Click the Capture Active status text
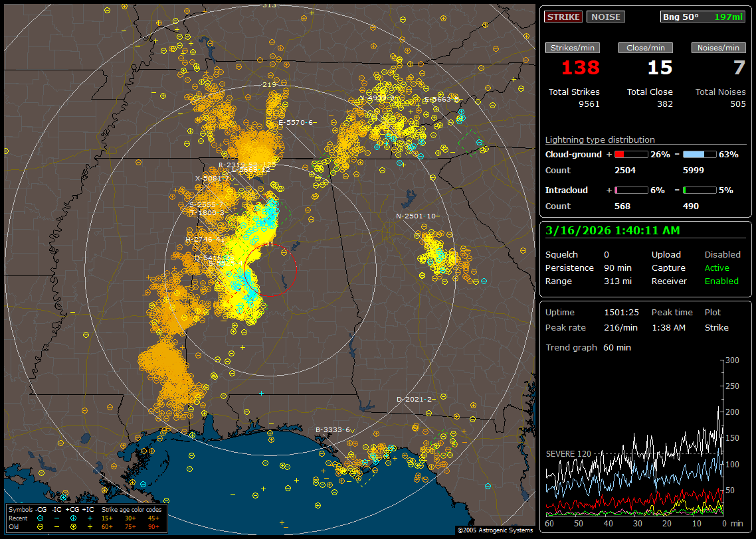The height and width of the screenshot is (539, 756). coord(717,268)
